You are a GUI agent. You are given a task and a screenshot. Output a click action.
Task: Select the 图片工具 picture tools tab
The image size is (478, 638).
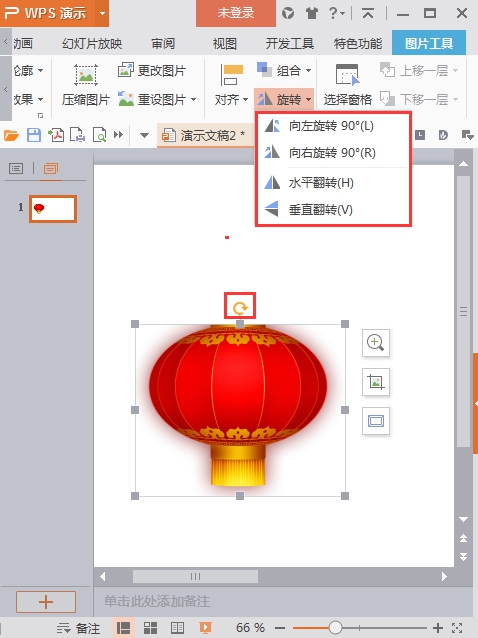(429, 43)
